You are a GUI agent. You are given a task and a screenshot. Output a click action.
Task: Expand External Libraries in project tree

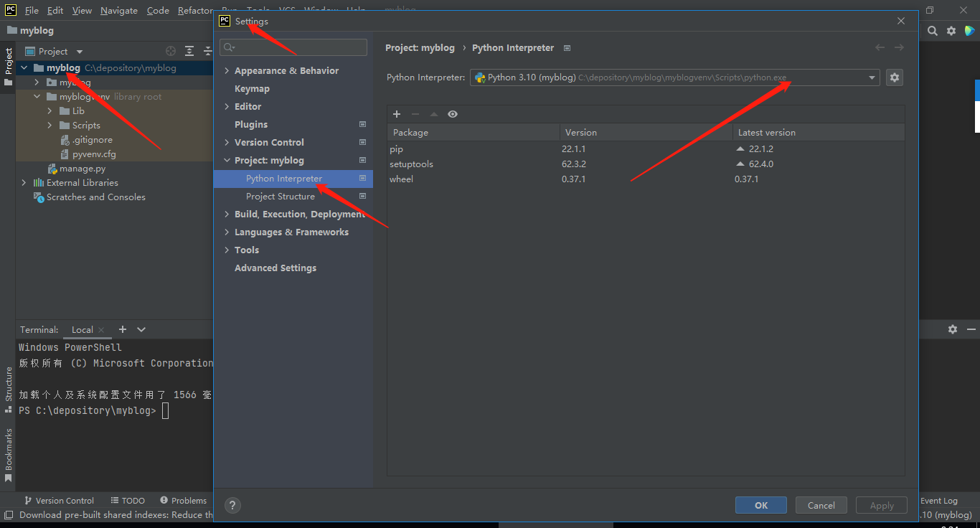click(24, 183)
